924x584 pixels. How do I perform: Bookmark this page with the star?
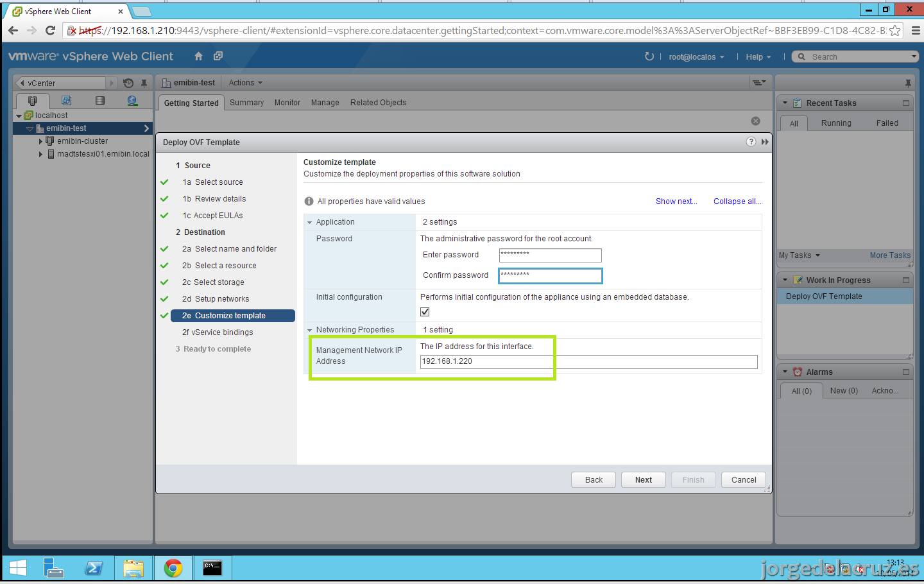895,30
